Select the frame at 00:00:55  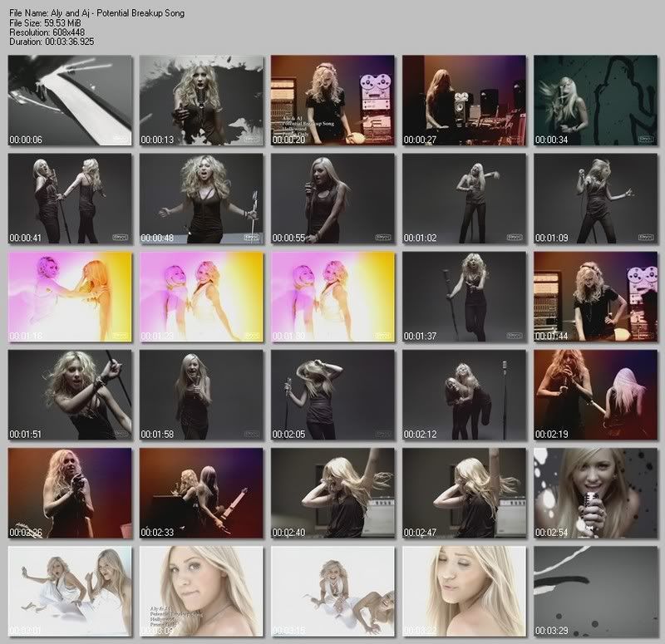pos(333,199)
